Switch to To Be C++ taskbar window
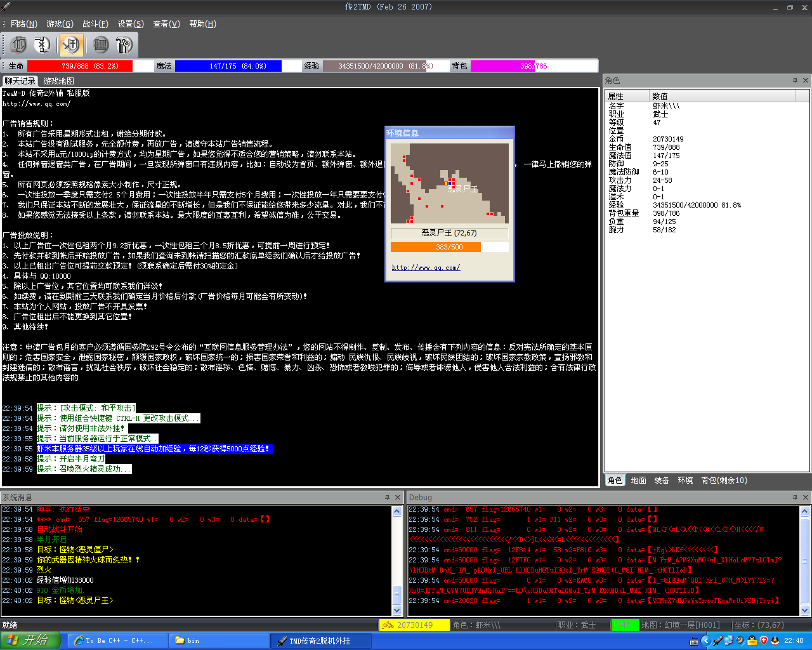Image resolution: width=812 pixels, height=650 pixels. 116,641
